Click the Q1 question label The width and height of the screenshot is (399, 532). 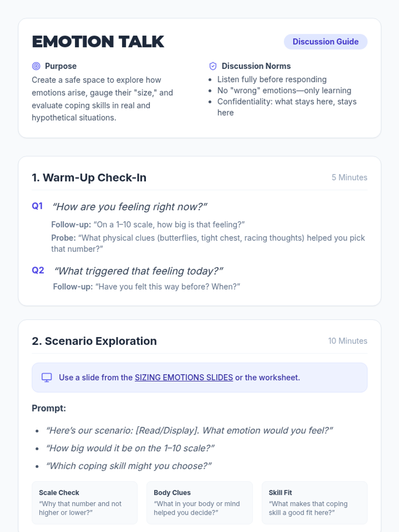37,206
